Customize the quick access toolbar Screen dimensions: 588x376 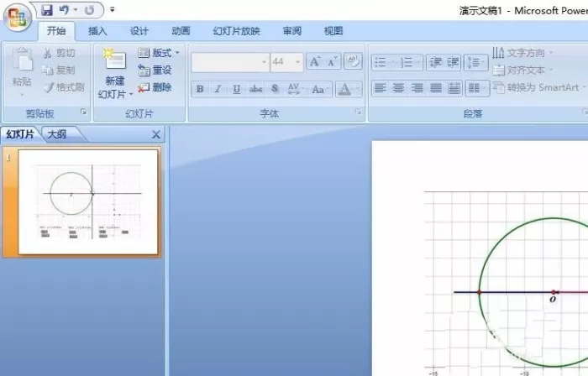point(112,10)
